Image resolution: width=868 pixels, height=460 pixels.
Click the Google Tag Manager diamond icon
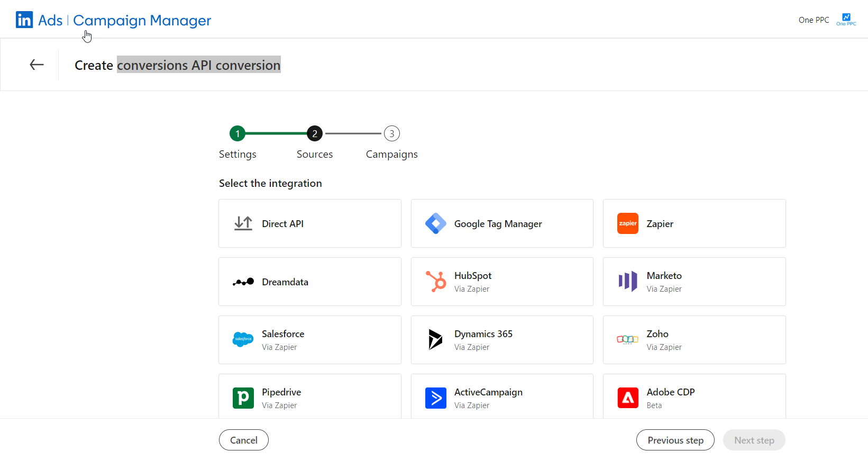(435, 223)
